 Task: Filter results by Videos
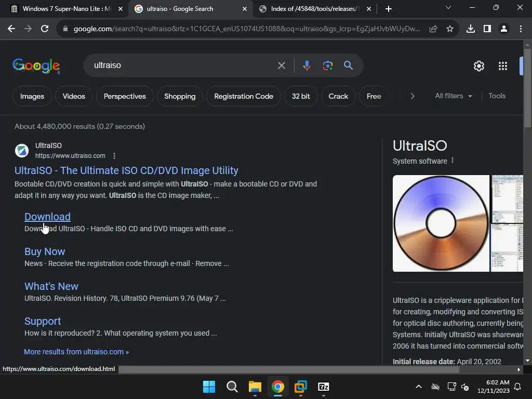tap(74, 96)
